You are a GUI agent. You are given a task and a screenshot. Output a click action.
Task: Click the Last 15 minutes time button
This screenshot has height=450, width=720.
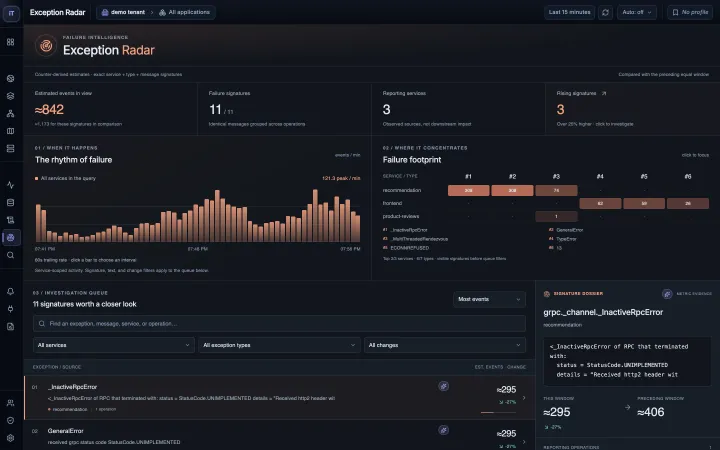[x=569, y=12]
